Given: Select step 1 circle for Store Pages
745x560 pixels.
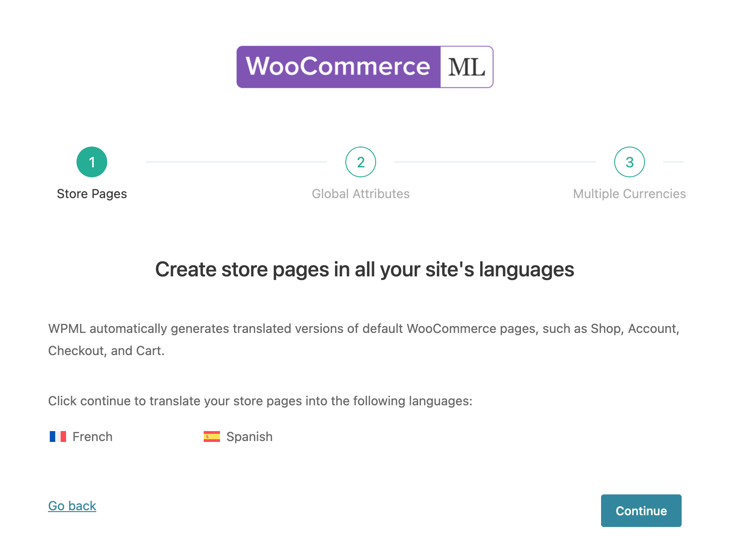Looking at the screenshot, I should click(x=92, y=162).
